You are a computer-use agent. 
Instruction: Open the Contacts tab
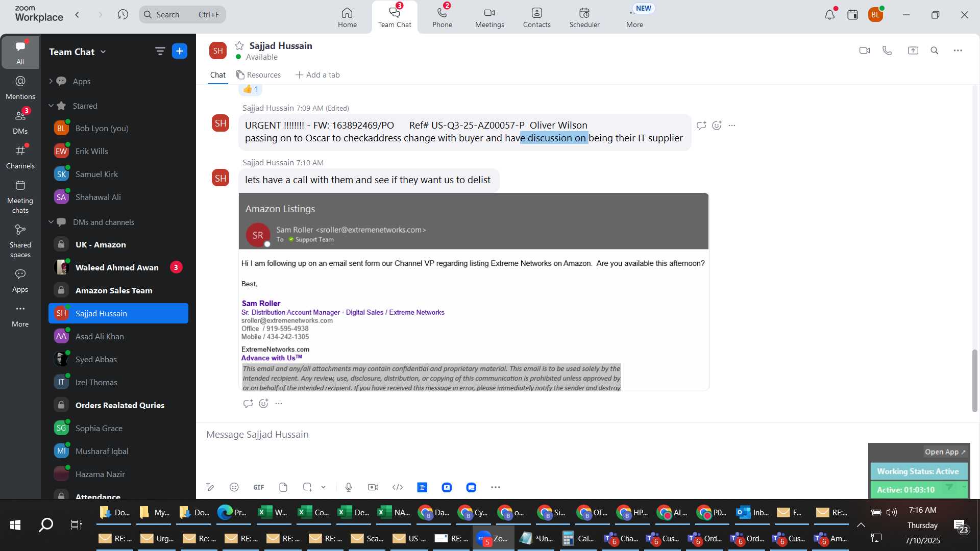click(536, 17)
